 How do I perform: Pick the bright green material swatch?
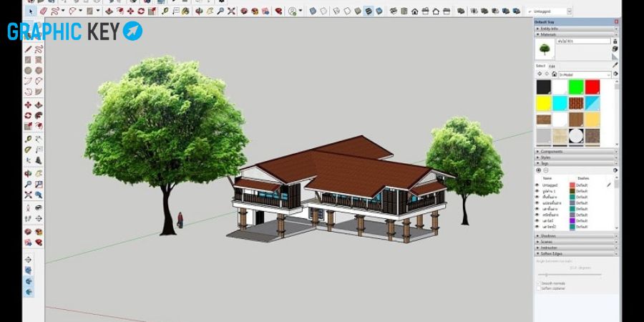click(x=576, y=87)
